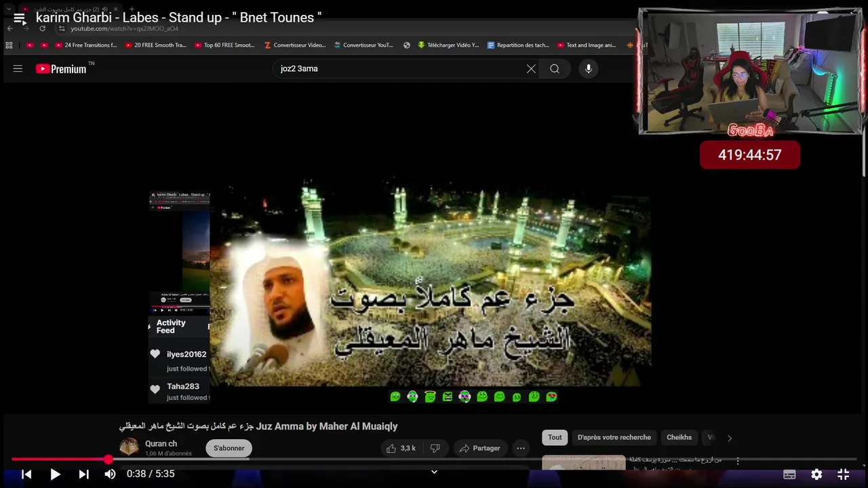
Task: Expand chevron below player controls
Action: (434, 472)
